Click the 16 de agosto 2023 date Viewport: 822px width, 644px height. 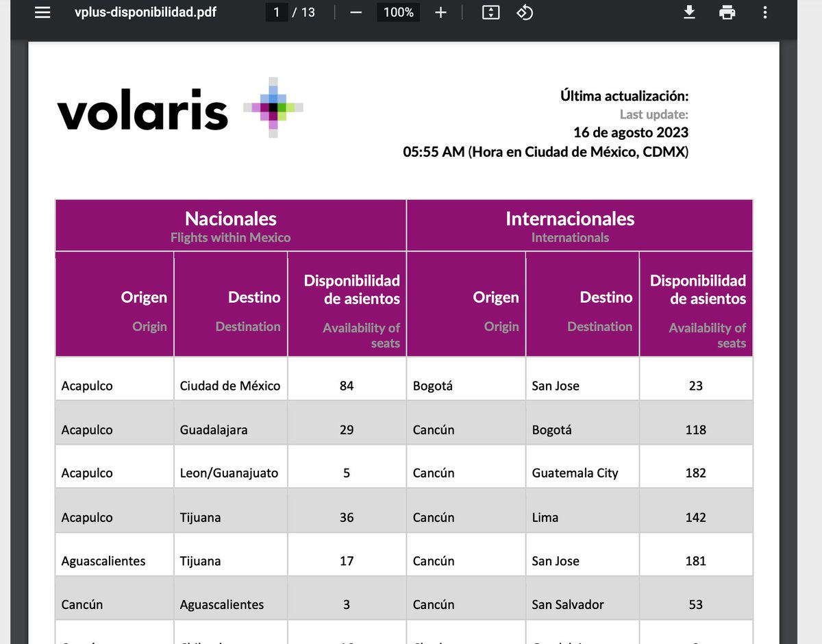coord(631,132)
